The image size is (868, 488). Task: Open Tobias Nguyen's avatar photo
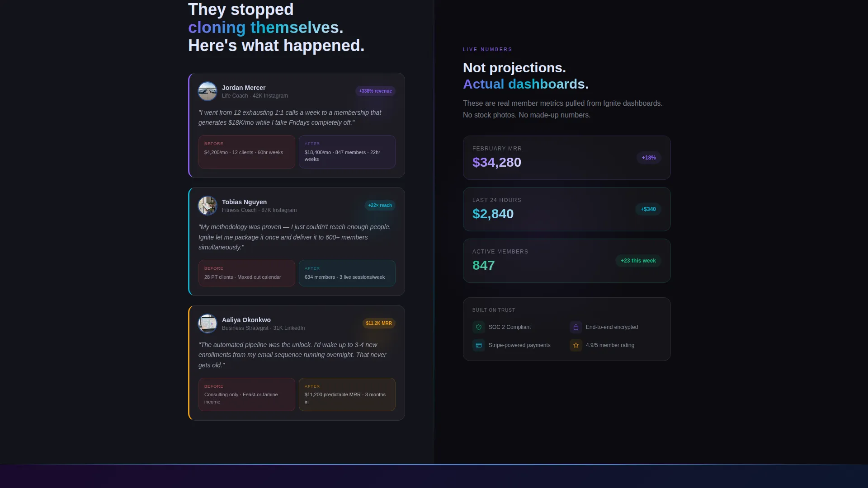click(x=208, y=206)
